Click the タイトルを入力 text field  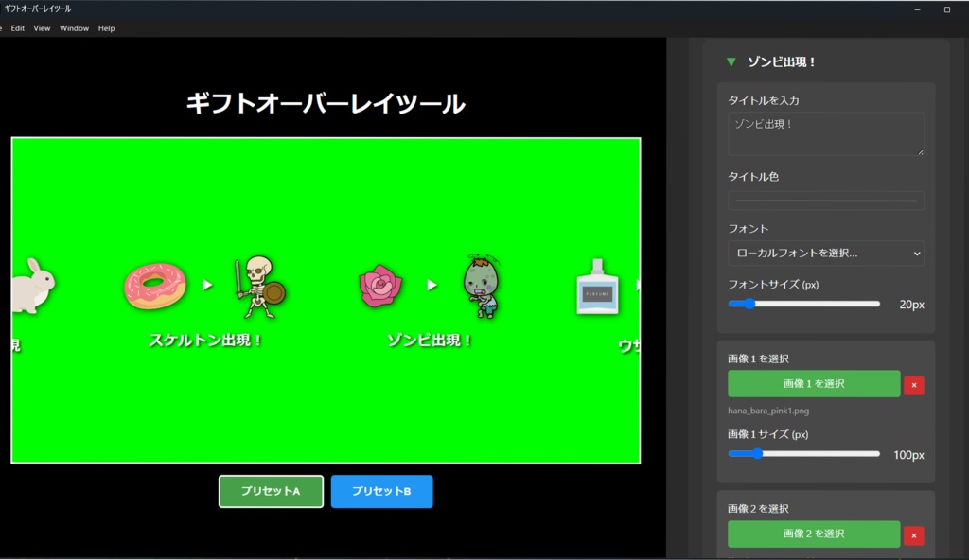pyautogui.click(x=825, y=133)
